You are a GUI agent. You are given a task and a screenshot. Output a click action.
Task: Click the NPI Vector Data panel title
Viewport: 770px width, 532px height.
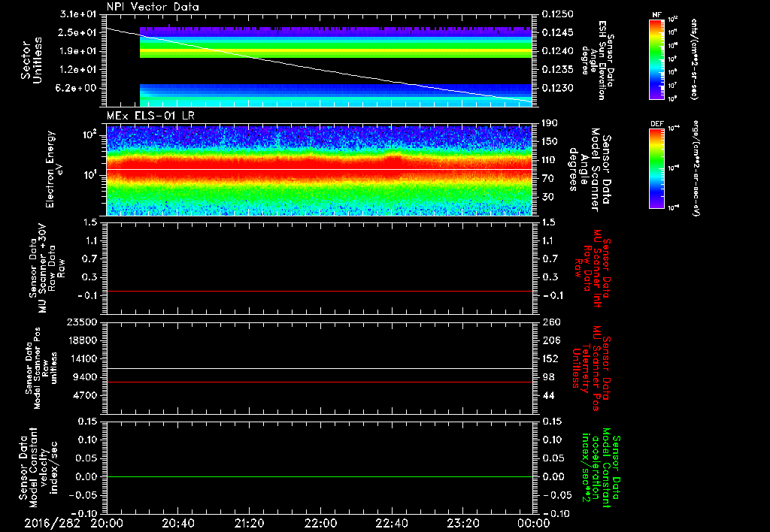[x=153, y=7]
